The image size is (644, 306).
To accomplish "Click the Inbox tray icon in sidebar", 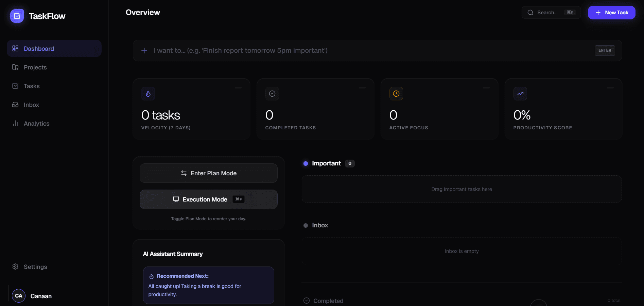I will point(15,104).
